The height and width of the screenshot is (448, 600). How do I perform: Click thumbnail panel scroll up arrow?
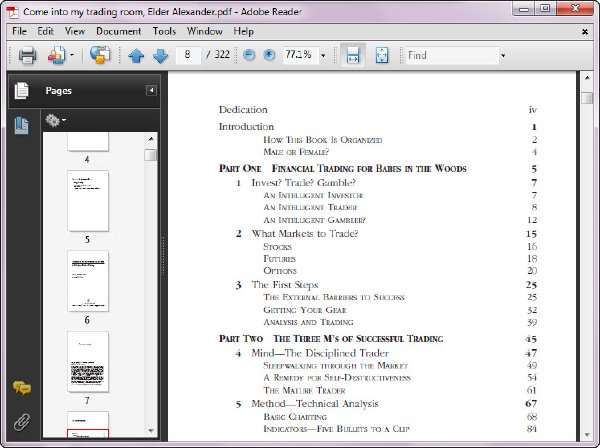click(x=151, y=138)
